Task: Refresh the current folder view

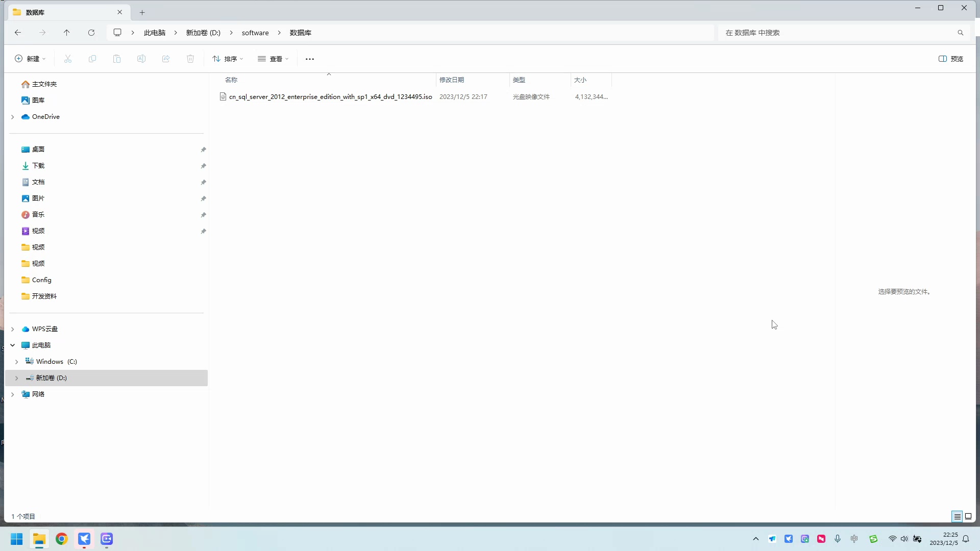Action: click(x=91, y=32)
